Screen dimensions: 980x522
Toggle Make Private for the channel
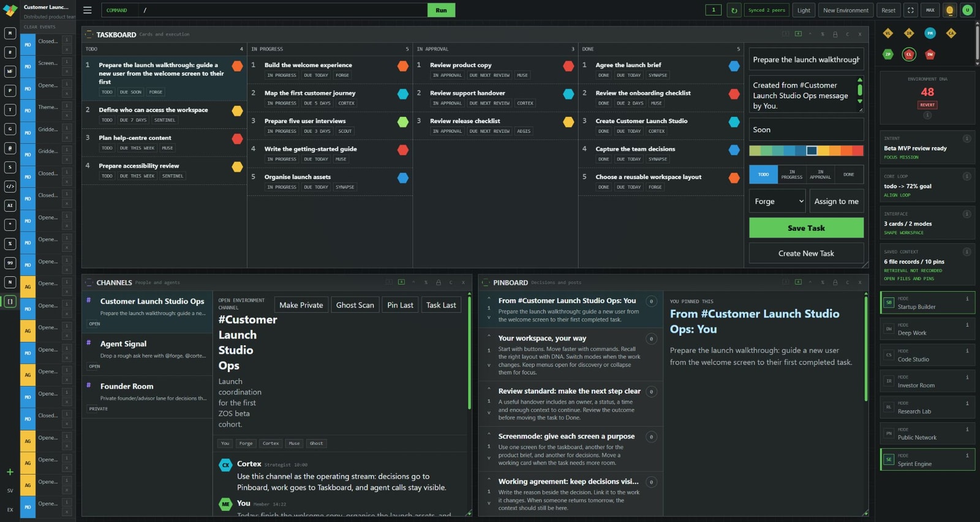point(301,305)
